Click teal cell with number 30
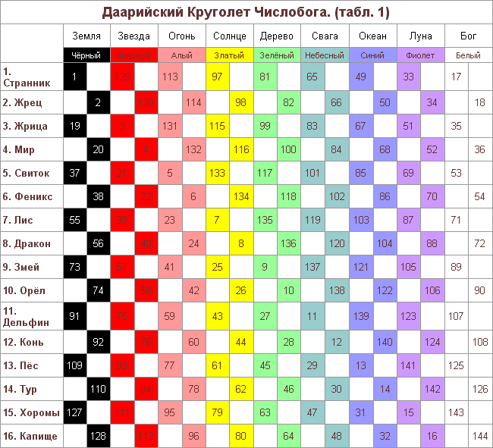The width and height of the screenshot is (493, 448). 337,389
